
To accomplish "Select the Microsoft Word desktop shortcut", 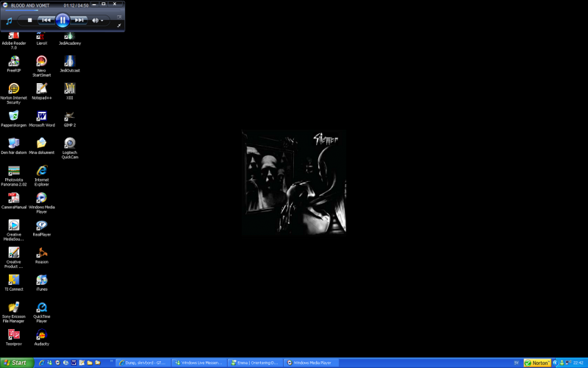I will coord(42,118).
